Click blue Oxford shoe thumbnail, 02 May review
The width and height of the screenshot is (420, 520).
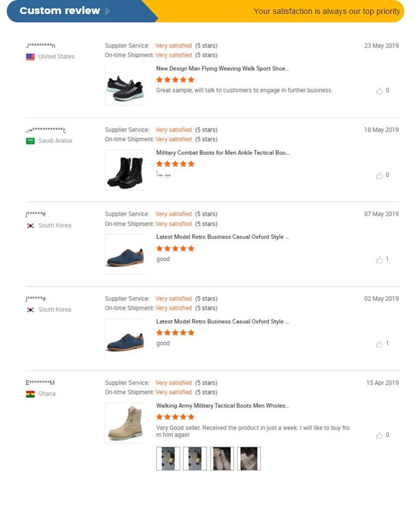point(125,339)
